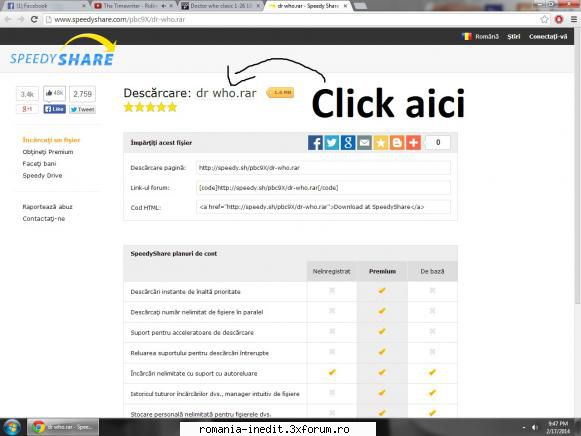Open the Conectați-vă login link
581x436 pixels.
(548, 36)
